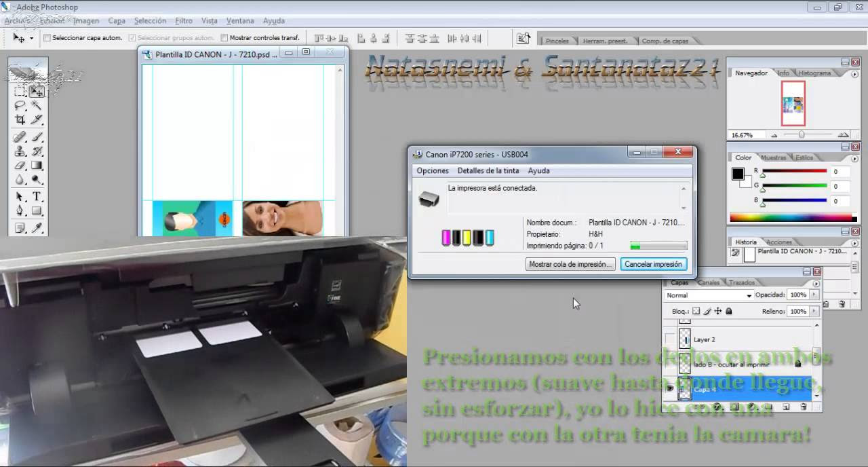
Task: Select the Pen tool
Action: click(x=20, y=211)
